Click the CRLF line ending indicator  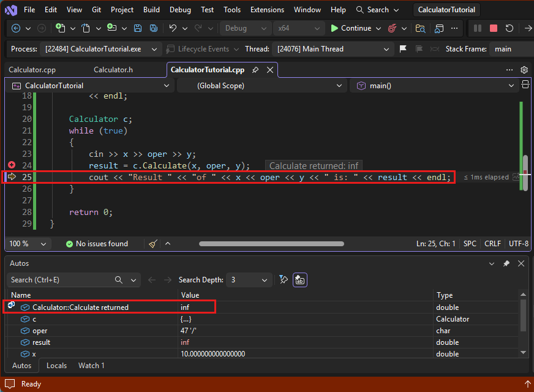click(492, 244)
